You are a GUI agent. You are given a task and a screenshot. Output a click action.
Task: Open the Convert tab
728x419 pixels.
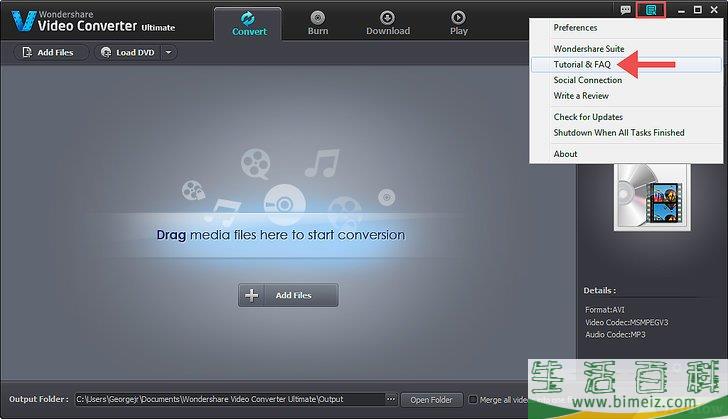[x=248, y=24]
